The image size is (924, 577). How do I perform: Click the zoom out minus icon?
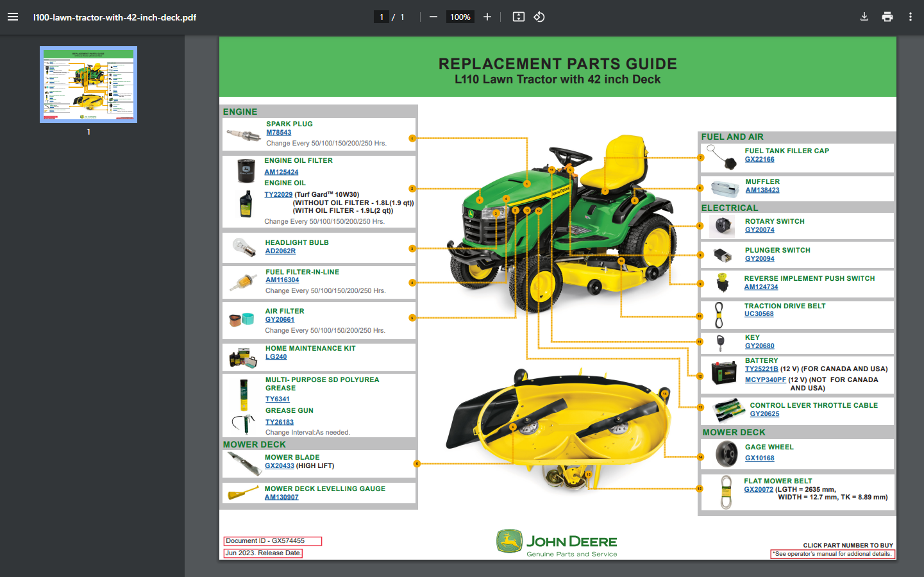433,17
